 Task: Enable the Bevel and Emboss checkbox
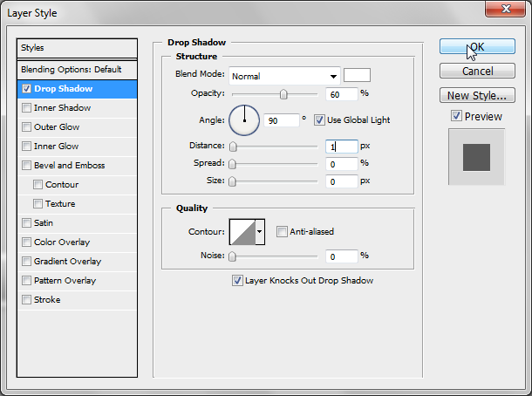coord(26,165)
